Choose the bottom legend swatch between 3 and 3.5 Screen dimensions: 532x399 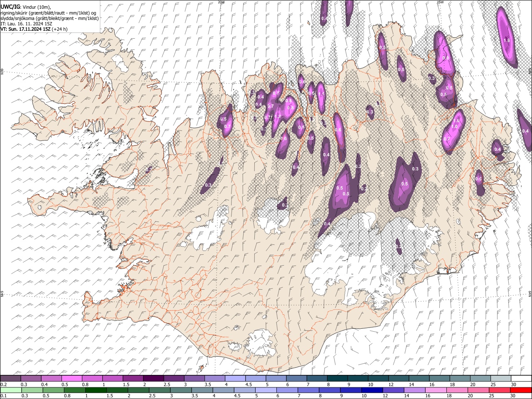(x=181, y=390)
